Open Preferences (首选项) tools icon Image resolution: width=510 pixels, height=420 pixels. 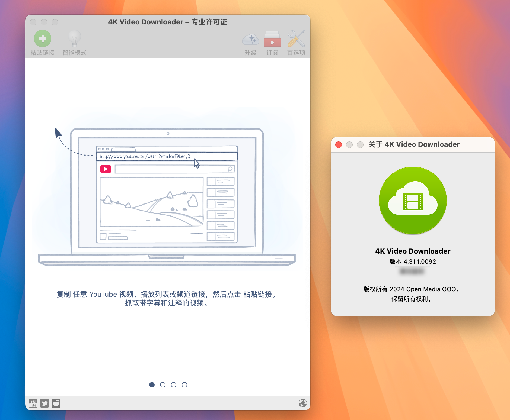[x=296, y=38]
